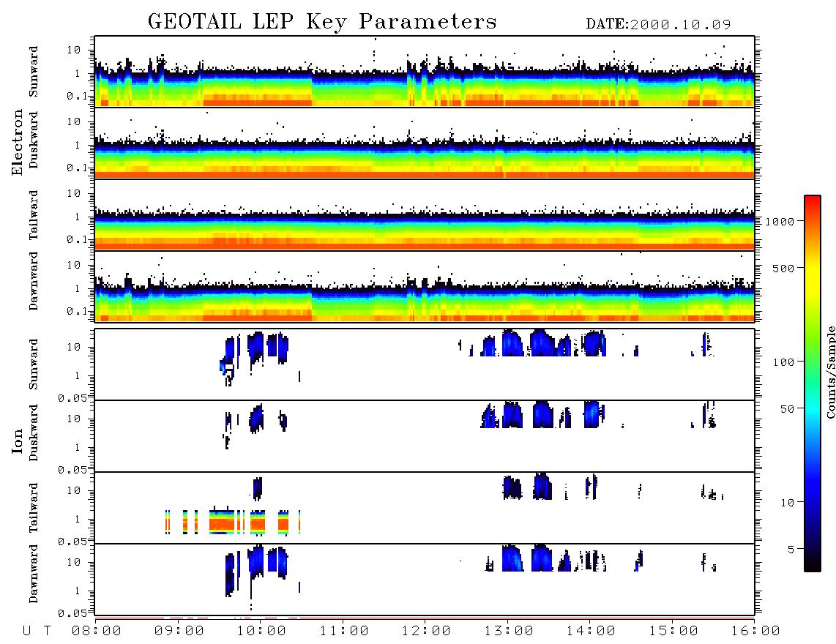Click the "100" colorbar tick label
Viewport: 836px width, 644px height.
click(x=784, y=362)
